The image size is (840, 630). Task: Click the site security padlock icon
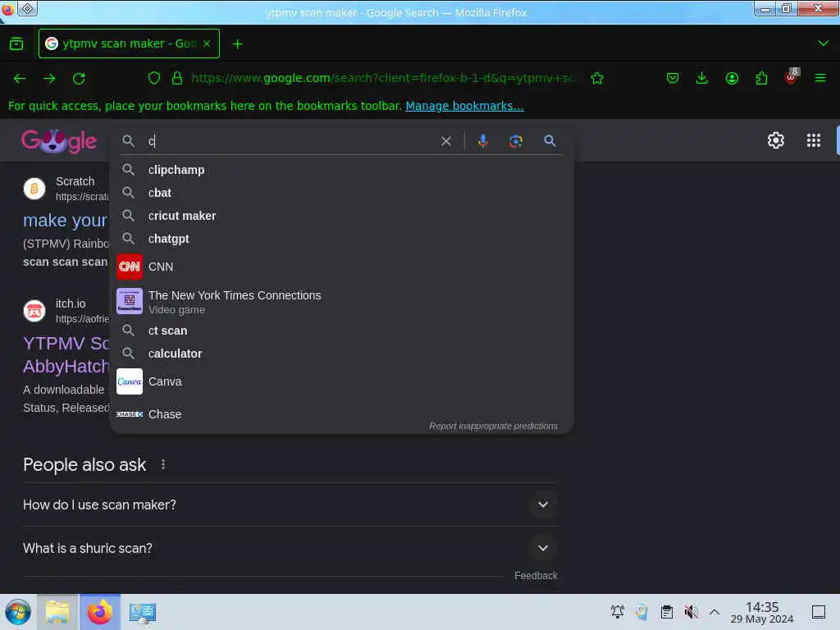(x=177, y=78)
